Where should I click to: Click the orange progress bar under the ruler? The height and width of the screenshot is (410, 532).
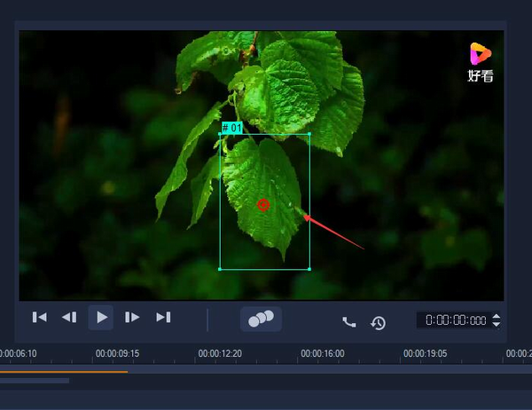pos(64,371)
